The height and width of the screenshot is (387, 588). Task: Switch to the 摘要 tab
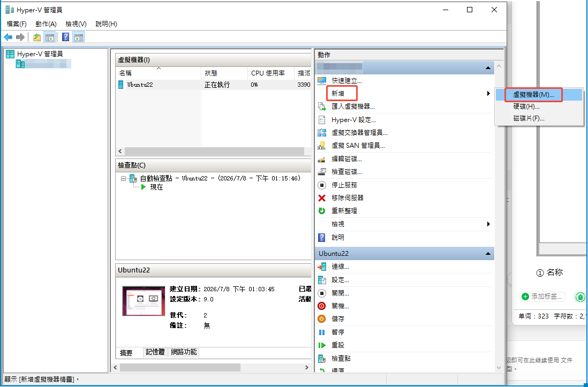pos(126,353)
